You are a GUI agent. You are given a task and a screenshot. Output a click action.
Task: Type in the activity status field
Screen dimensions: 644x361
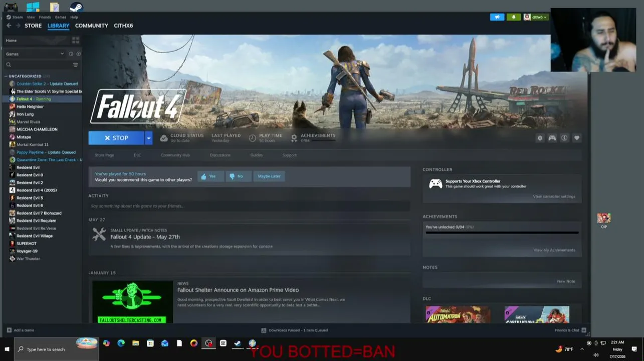pyautogui.click(x=249, y=206)
